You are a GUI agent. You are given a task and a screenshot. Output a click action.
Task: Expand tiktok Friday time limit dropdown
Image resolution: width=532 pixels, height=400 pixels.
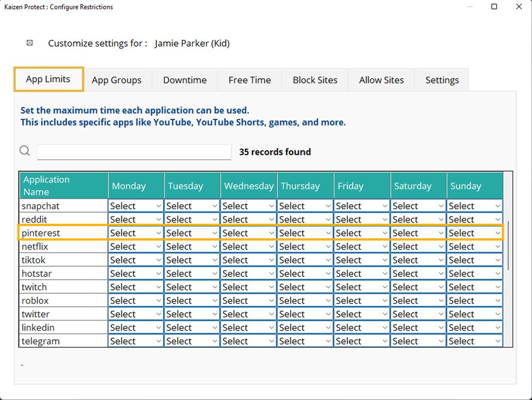pos(362,260)
